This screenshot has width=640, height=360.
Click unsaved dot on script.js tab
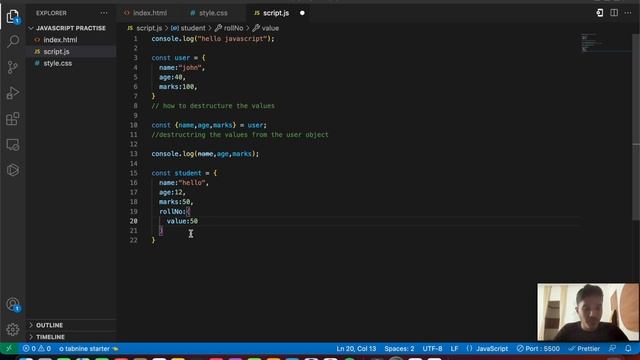tap(302, 13)
